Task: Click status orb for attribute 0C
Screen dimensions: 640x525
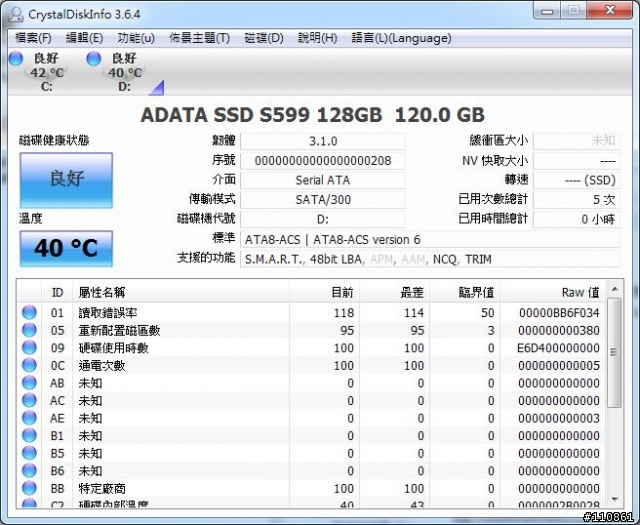Action: pos(29,365)
